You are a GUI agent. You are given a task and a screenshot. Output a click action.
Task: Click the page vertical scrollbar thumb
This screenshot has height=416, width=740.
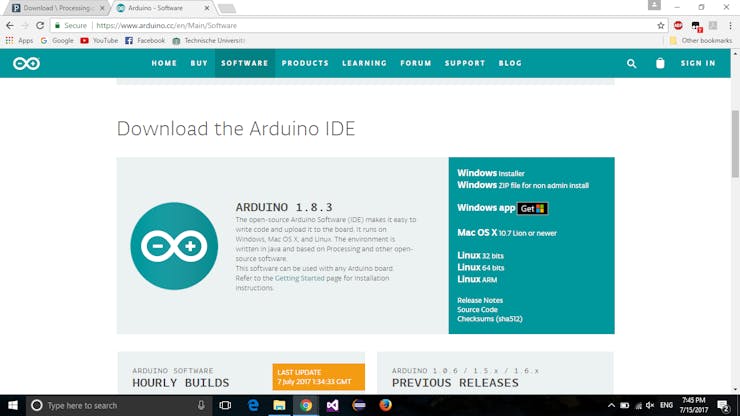pos(735,144)
